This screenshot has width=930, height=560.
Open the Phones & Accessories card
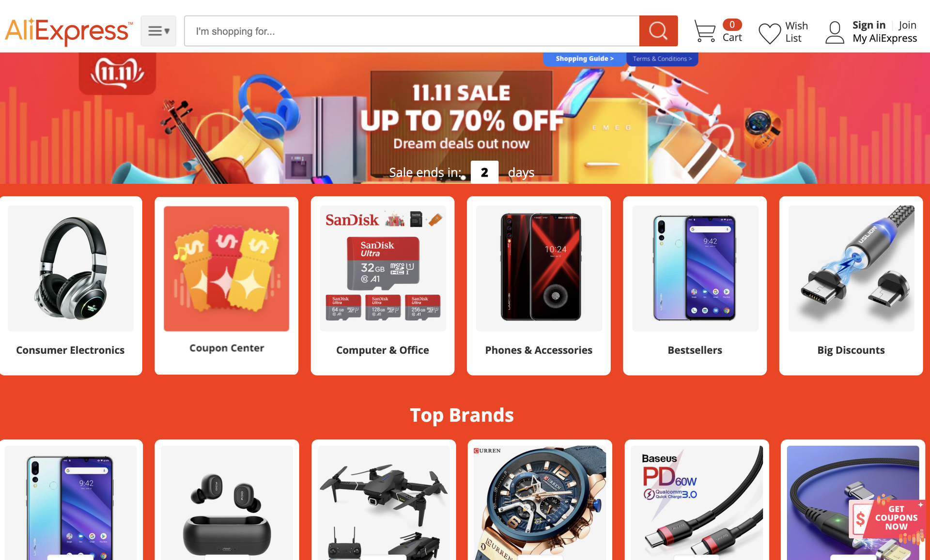(x=539, y=286)
